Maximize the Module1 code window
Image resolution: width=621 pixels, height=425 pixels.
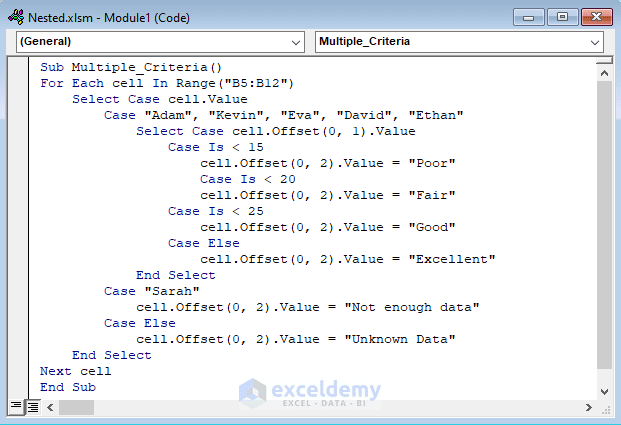tap(562, 17)
